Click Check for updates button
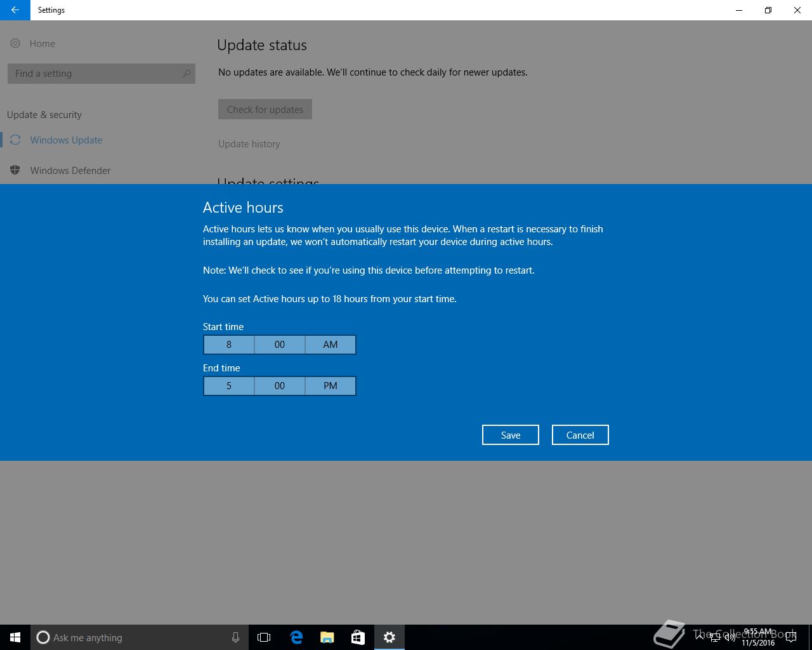812x650 pixels. (x=265, y=109)
